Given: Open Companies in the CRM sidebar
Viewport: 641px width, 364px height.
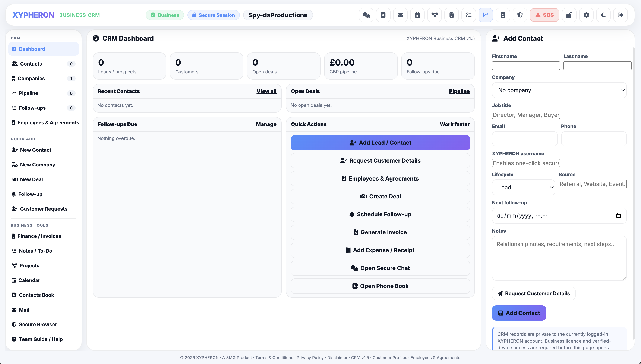Looking at the screenshot, I should 44,79.
